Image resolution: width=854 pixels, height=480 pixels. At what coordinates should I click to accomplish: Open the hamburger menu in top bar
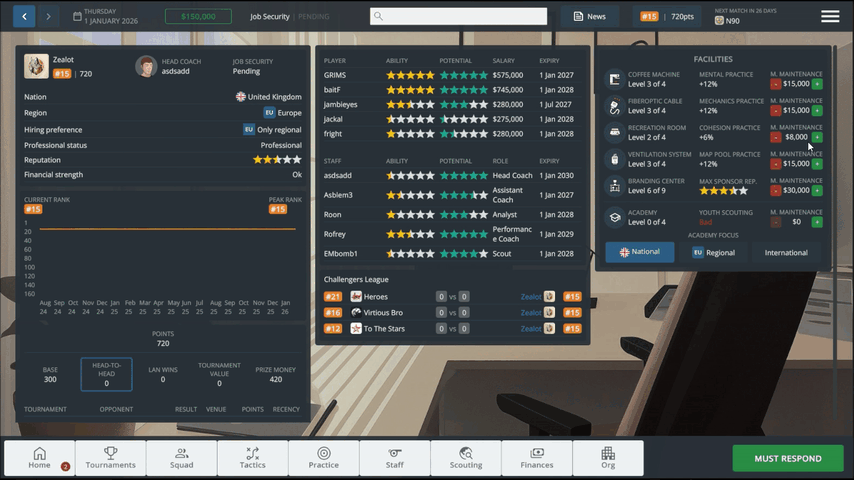[x=830, y=16]
